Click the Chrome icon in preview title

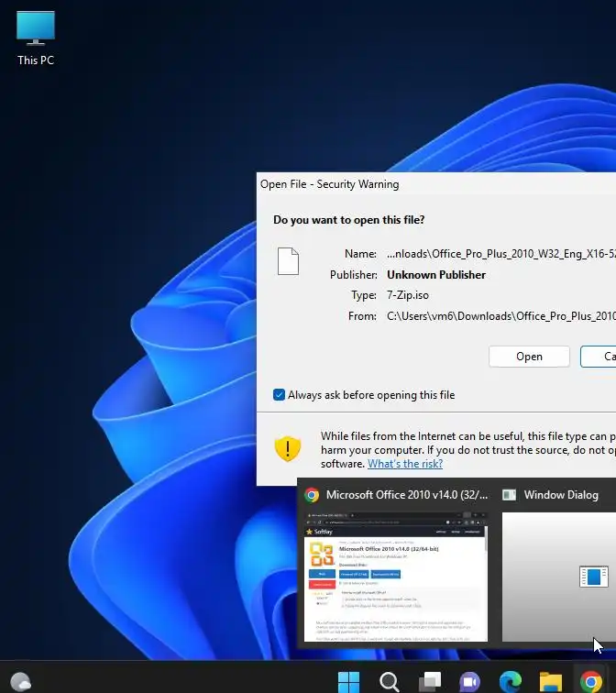312,495
